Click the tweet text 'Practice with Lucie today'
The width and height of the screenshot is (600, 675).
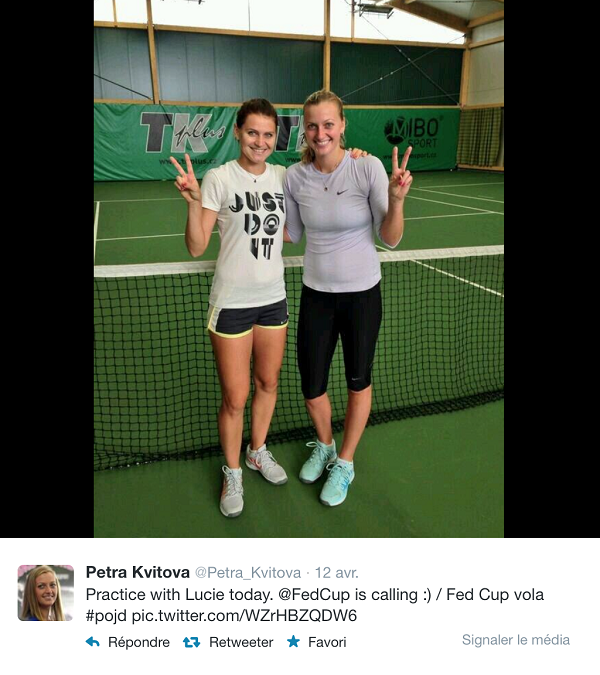pyautogui.click(x=179, y=594)
